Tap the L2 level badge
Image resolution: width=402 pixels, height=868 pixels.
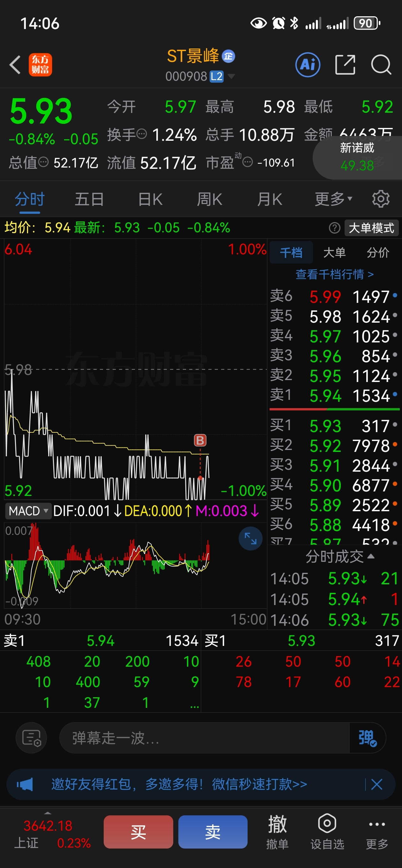pos(216,77)
